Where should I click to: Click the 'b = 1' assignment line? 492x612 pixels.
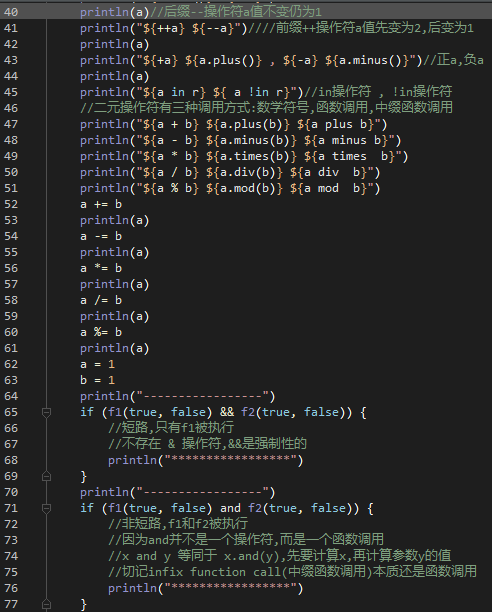coord(98,380)
